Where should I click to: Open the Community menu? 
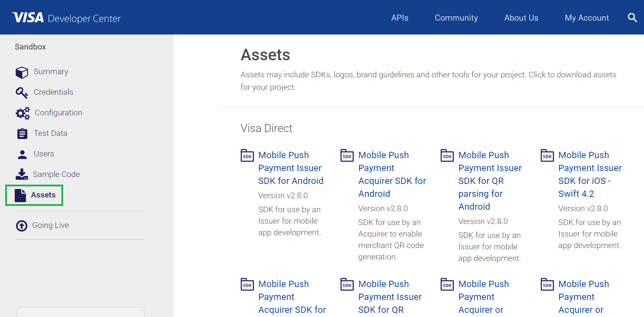click(456, 18)
